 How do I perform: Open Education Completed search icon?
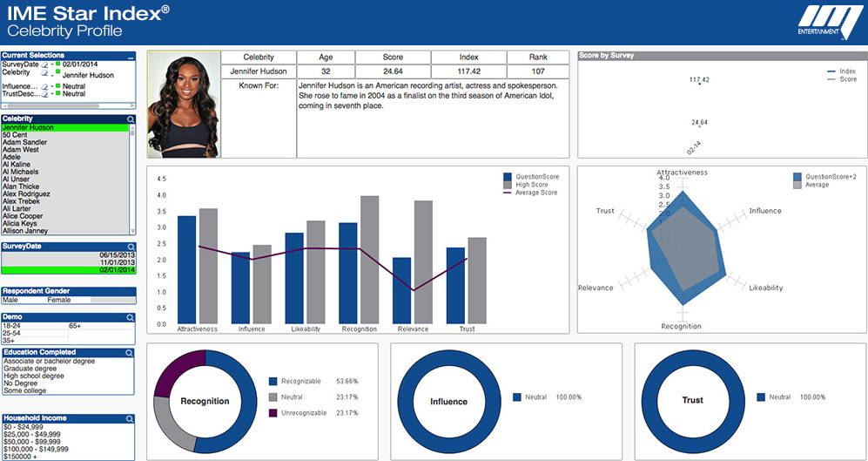pyautogui.click(x=129, y=352)
